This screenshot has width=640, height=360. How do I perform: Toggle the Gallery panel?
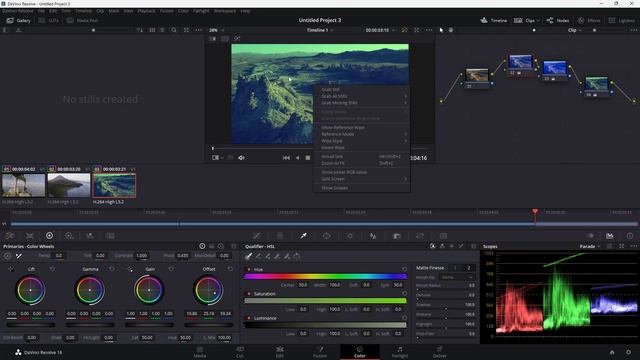(x=18, y=20)
